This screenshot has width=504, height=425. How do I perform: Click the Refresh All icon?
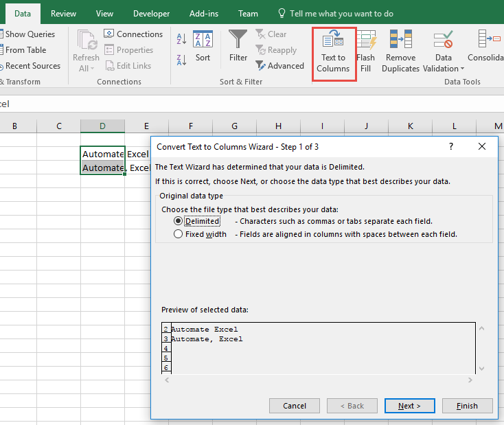[87, 40]
